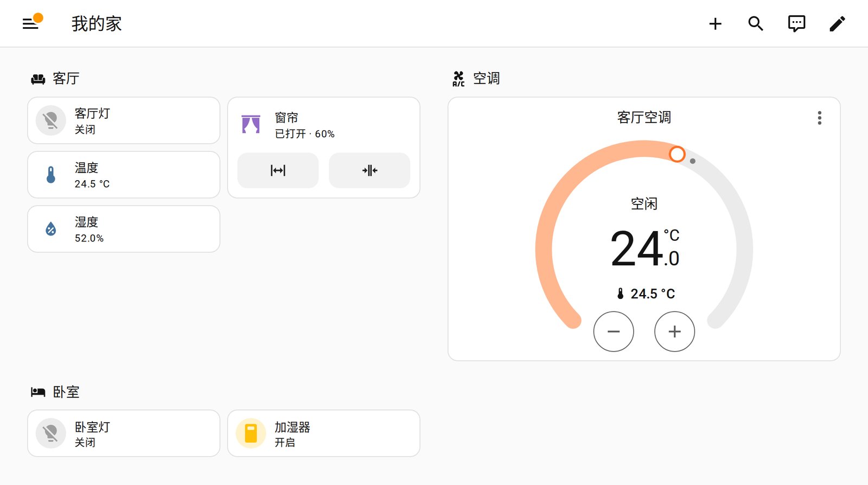Click the plus add icon in header

716,24
